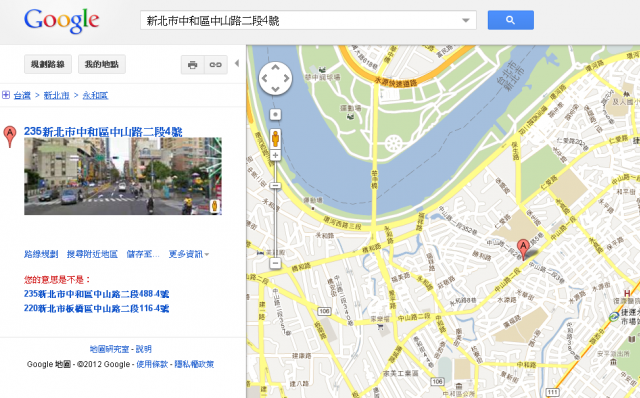This screenshot has width=640, height=398.
Task: Open the 使用條款 link
Action: (x=152, y=364)
